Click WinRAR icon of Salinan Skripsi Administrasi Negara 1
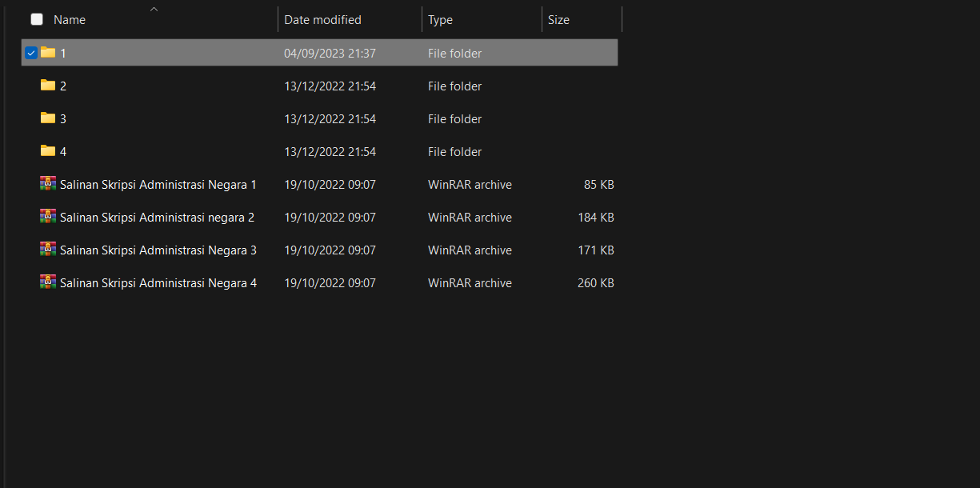This screenshot has height=488, width=980. click(x=48, y=184)
